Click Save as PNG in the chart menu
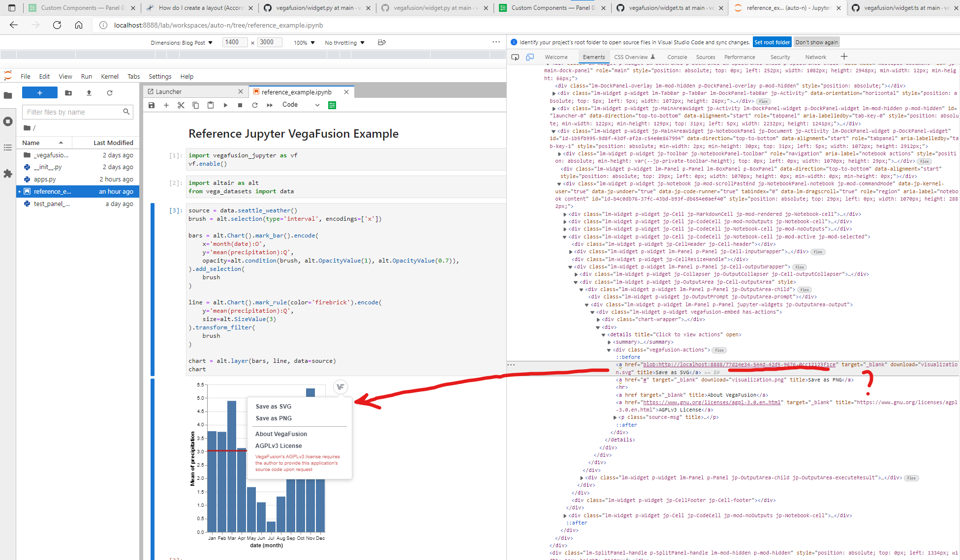Screen dimensions: 960x560 click(x=274, y=418)
